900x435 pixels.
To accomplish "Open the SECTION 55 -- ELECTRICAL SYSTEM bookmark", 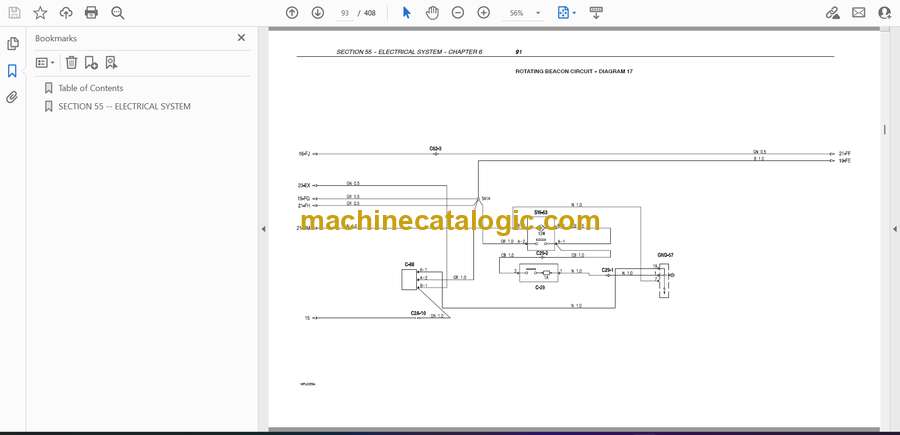I will [125, 106].
